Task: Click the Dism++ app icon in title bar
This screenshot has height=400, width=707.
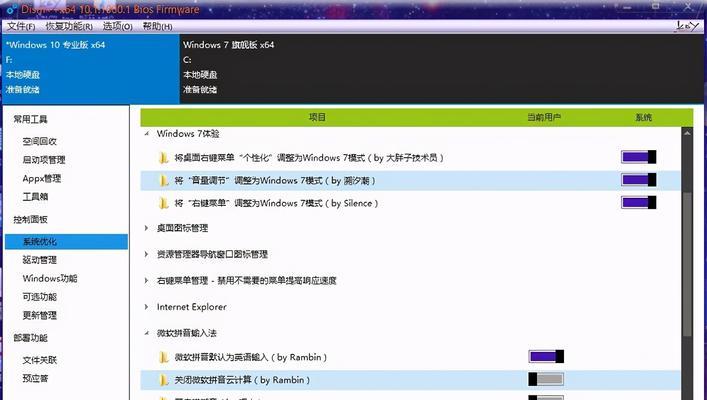Action: pos(12,9)
